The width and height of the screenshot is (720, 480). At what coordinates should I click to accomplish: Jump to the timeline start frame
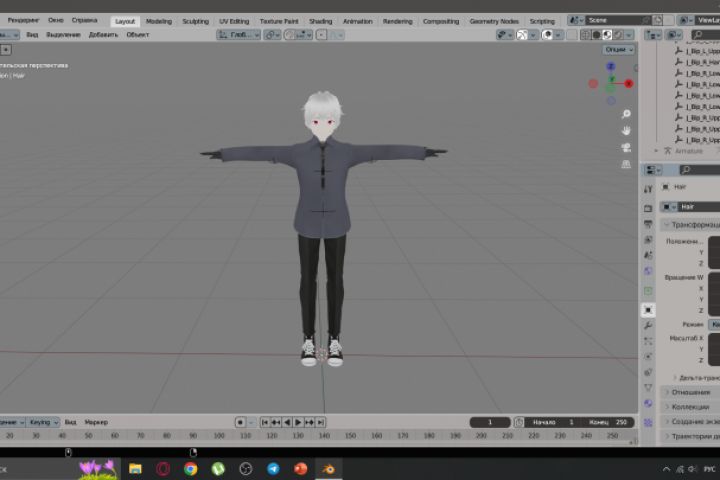[x=264, y=422]
